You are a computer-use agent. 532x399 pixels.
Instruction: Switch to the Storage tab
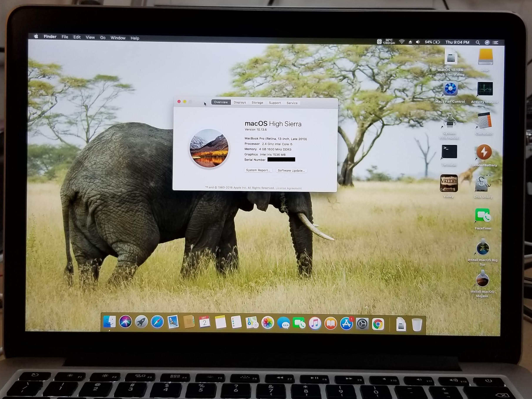tap(257, 103)
